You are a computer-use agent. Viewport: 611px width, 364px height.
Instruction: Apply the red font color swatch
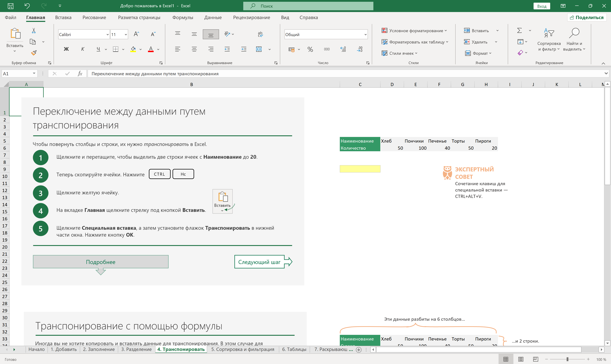coord(151,49)
